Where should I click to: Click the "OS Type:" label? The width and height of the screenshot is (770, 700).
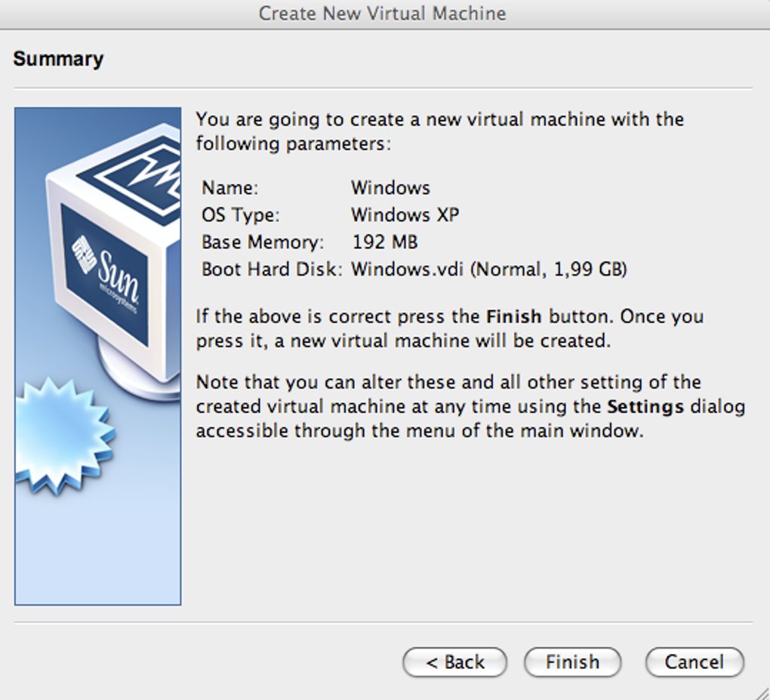pos(240,215)
